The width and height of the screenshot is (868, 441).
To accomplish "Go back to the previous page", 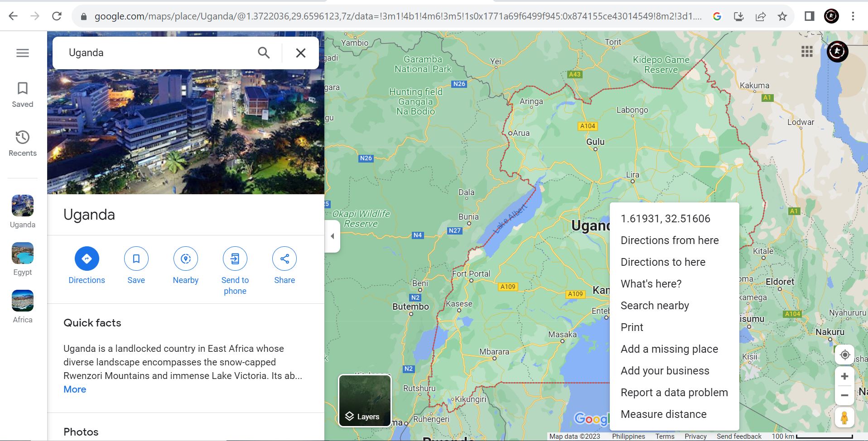I will point(13,16).
